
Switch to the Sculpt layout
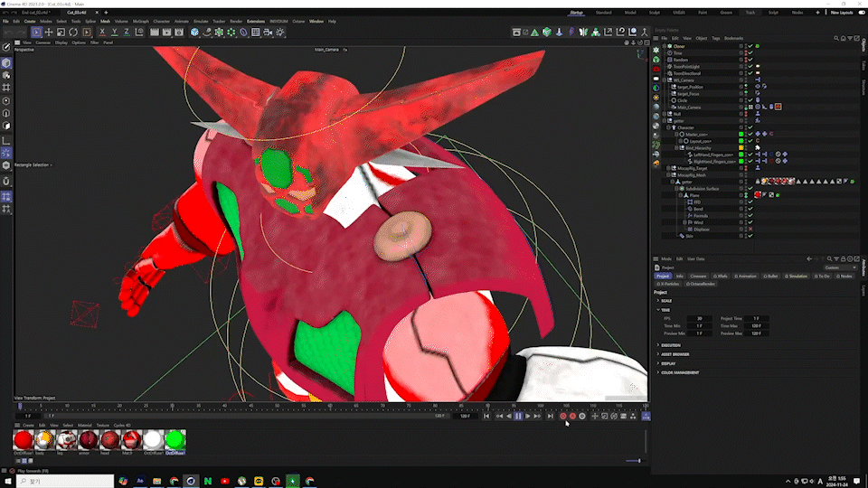(x=655, y=13)
